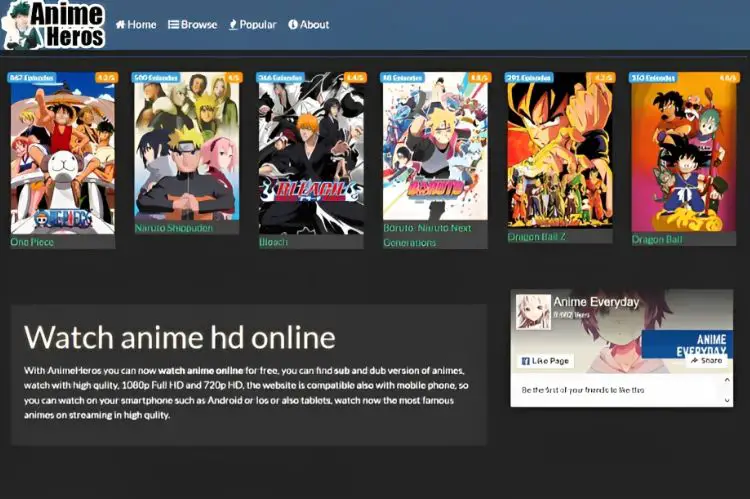The width and height of the screenshot is (750, 499).
Task: Click the Anime Everyday profile avatar
Action: (x=533, y=311)
